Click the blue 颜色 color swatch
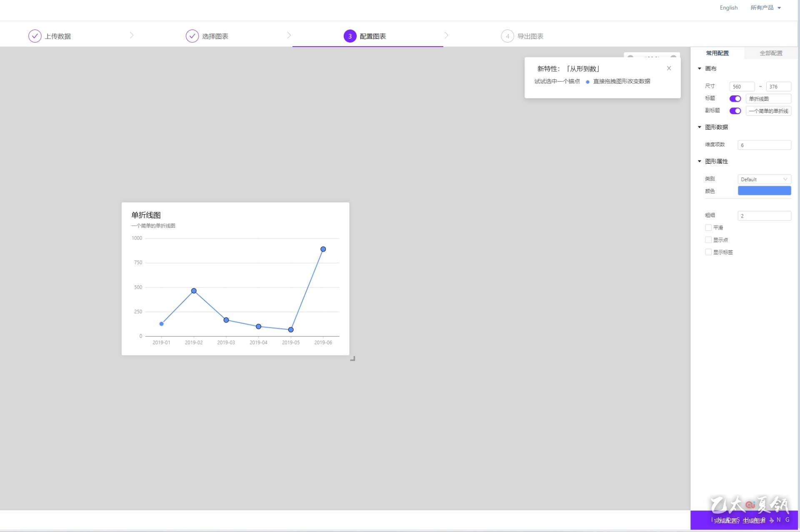This screenshot has height=532, width=800. [764, 191]
